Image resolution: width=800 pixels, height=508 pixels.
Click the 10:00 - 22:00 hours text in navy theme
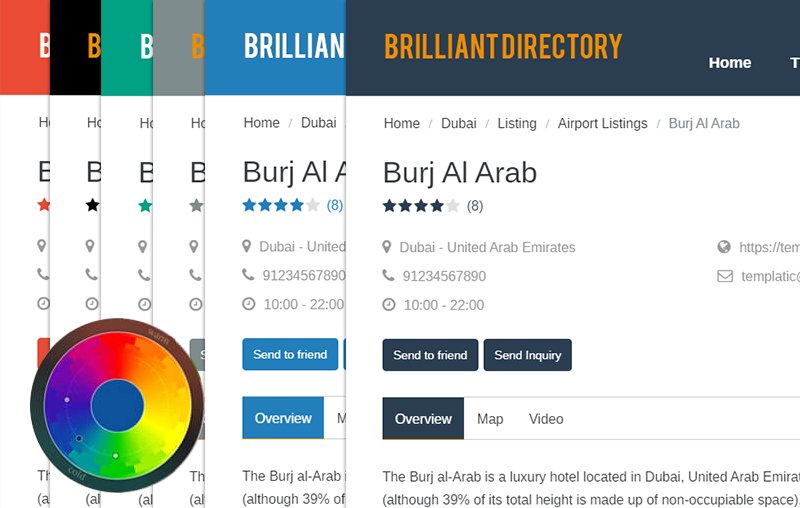pyautogui.click(x=444, y=305)
